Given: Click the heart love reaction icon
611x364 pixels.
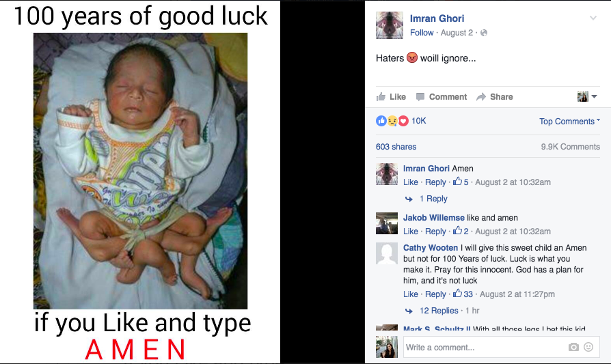Looking at the screenshot, I should point(403,121).
